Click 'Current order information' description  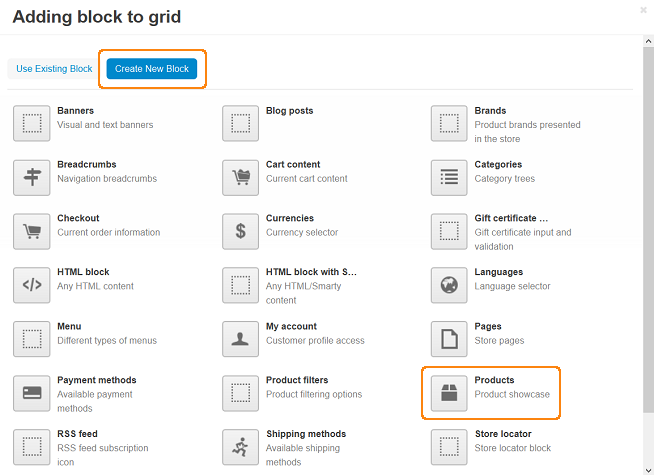pos(108,232)
